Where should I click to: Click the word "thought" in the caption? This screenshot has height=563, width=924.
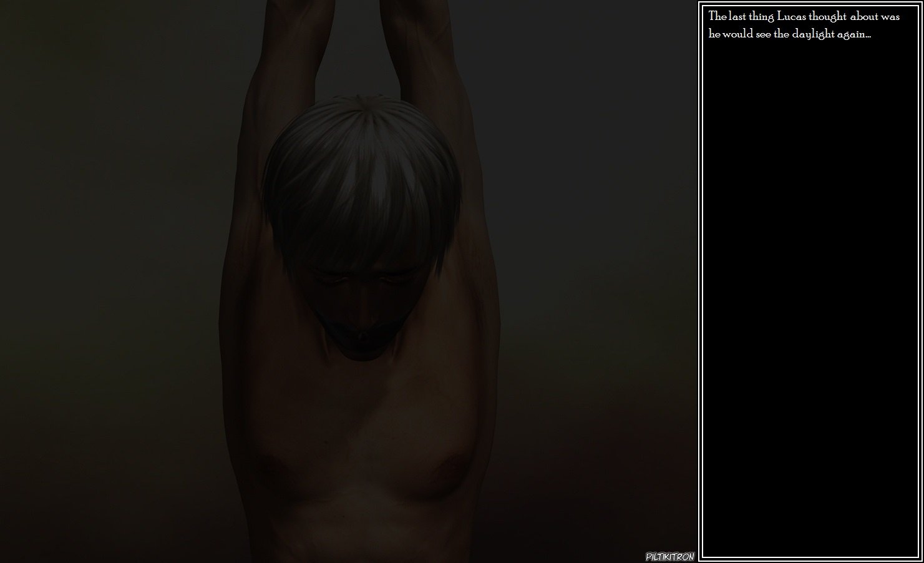[827, 17]
